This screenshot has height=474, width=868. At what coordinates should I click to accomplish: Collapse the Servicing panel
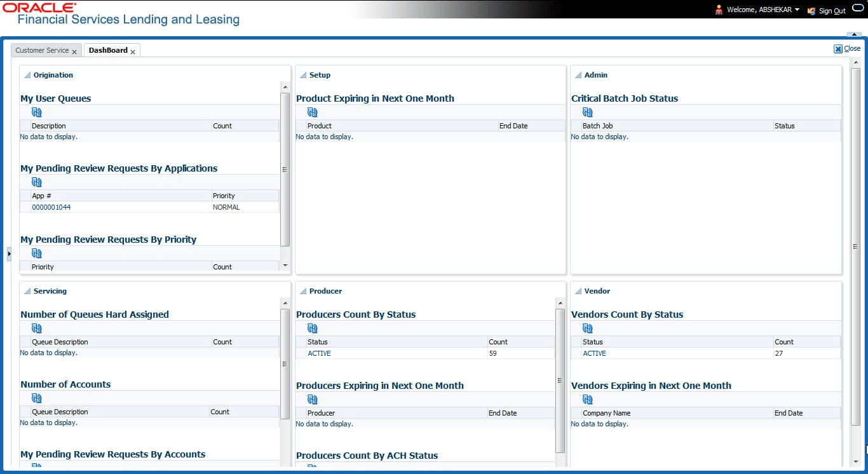27,292
